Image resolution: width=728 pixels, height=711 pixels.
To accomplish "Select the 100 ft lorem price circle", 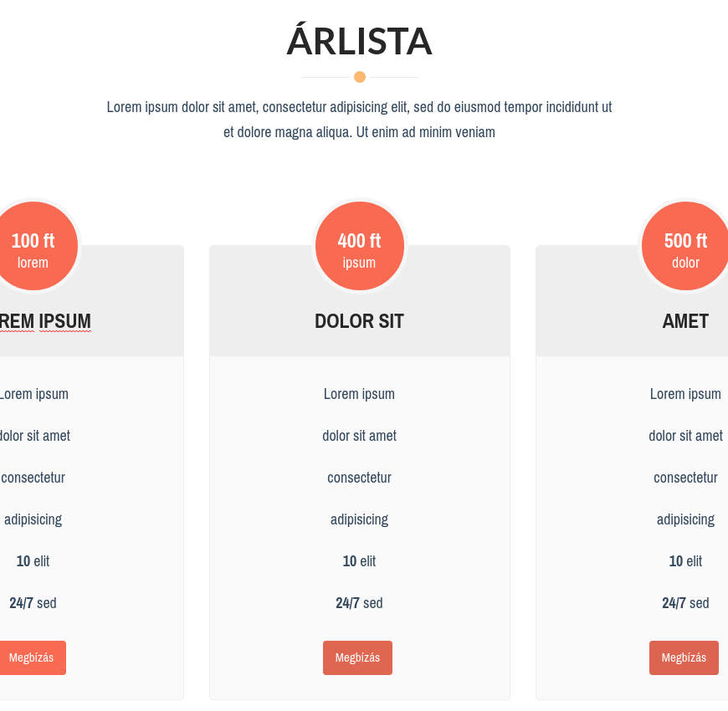I will coord(35,246).
